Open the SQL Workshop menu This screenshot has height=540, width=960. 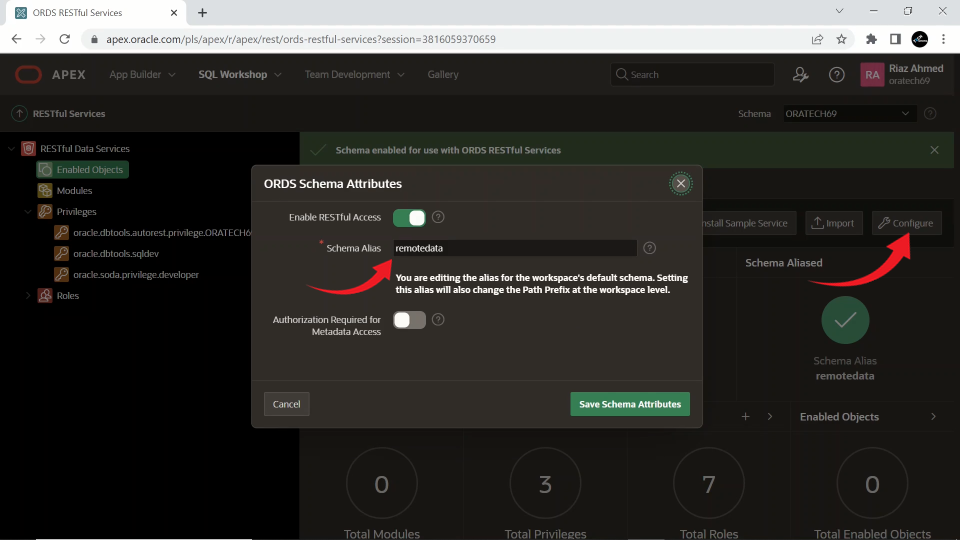239,74
